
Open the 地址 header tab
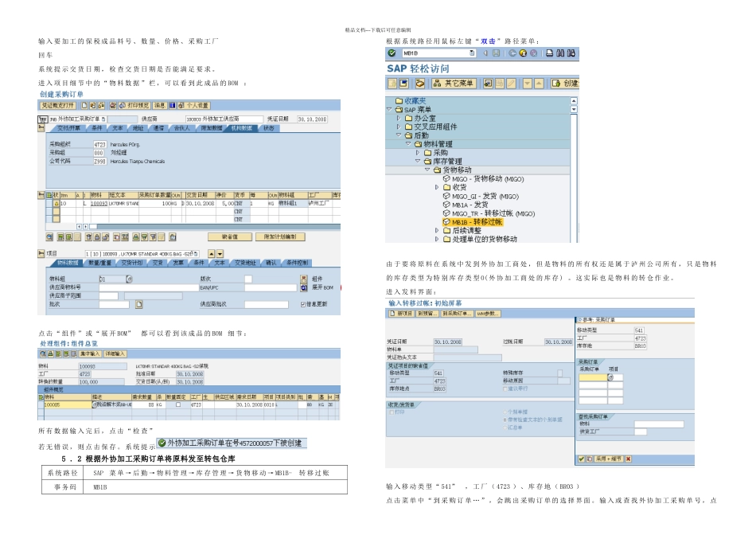coord(138,128)
